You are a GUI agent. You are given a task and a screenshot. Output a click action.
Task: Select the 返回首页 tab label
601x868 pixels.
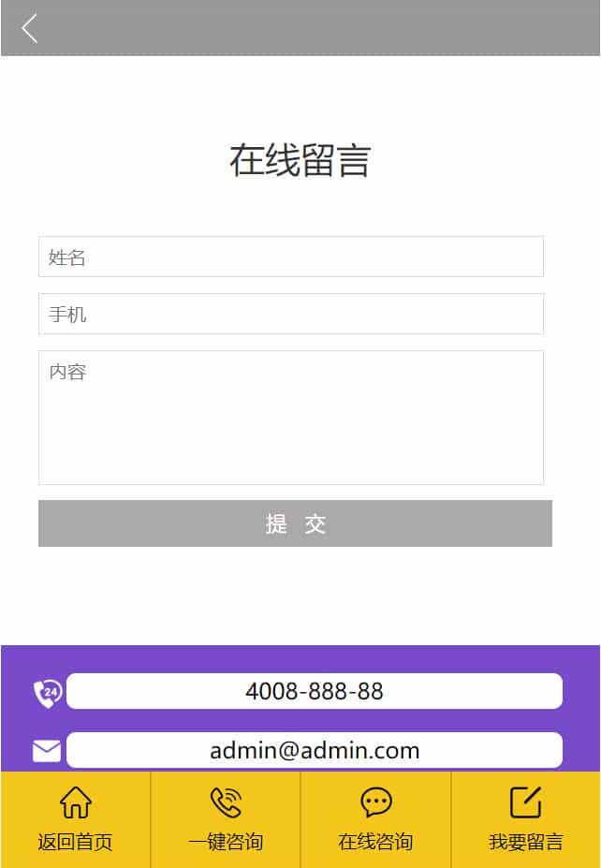75,842
